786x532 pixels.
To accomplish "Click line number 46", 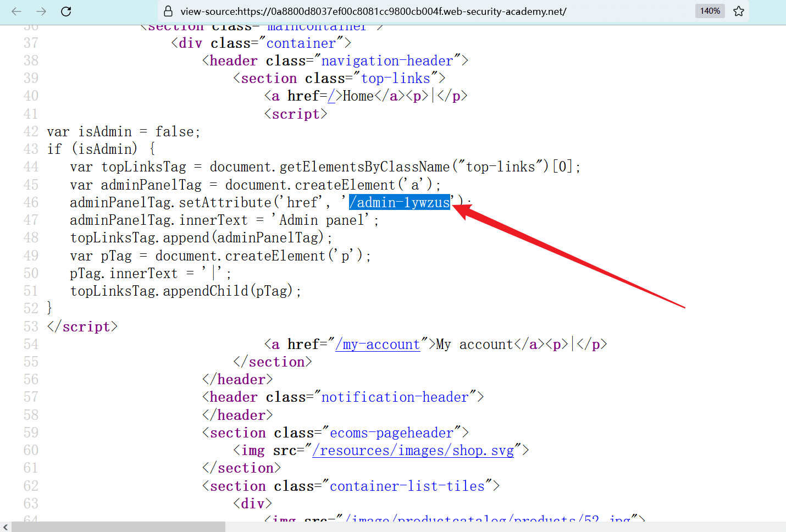I will (x=31, y=203).
